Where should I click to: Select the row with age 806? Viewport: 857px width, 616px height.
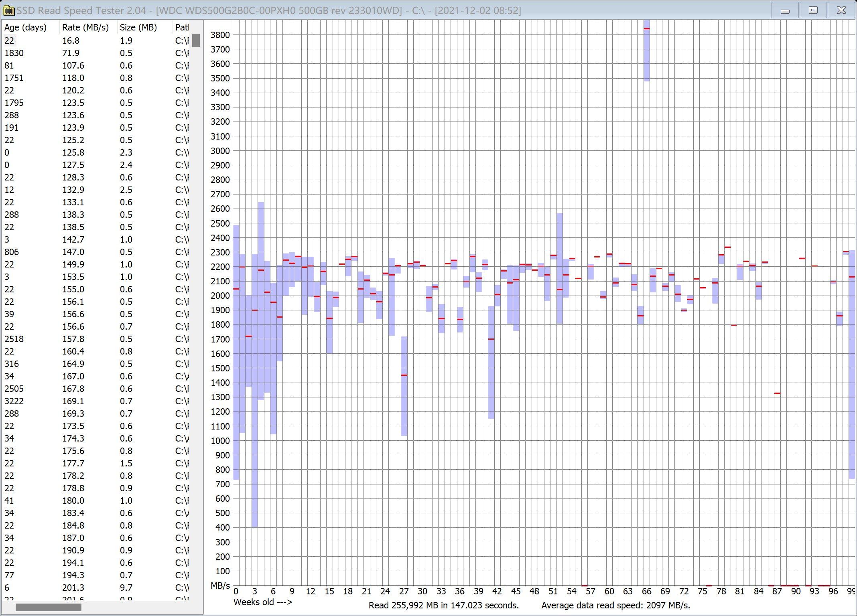(x=96, y=252)
